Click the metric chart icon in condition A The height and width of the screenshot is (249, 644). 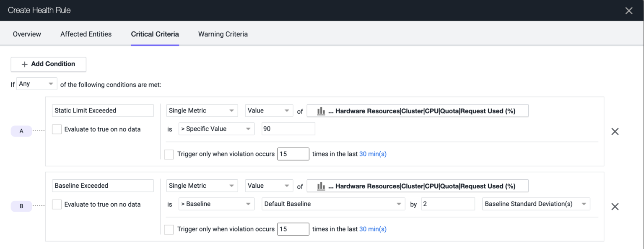point(321,111)
